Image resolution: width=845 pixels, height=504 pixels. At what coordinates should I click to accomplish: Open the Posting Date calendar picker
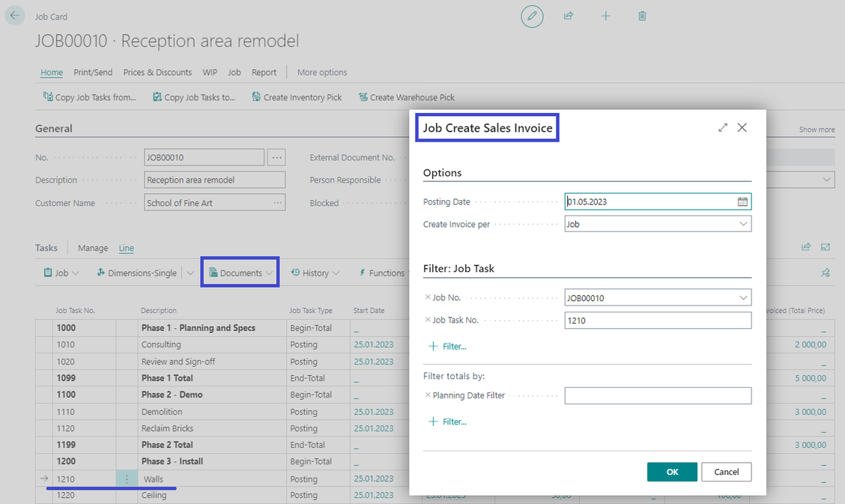point(742,201)
